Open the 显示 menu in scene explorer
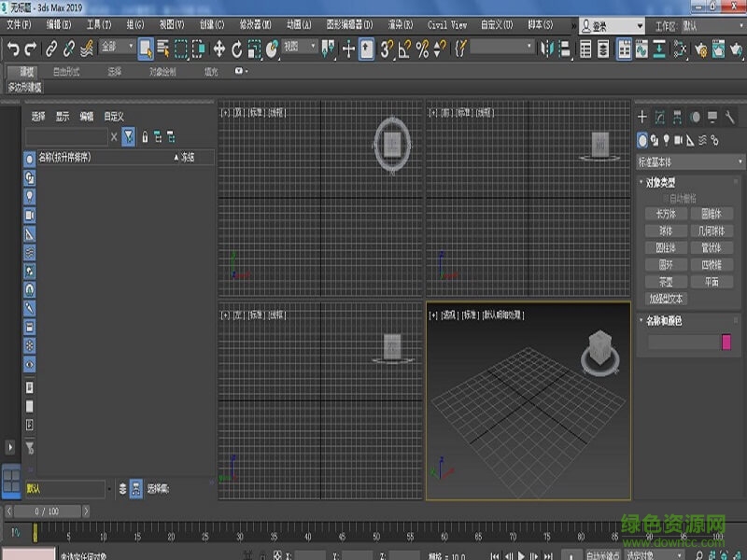Viewport: 747px width, 560px height. point(63,117)
